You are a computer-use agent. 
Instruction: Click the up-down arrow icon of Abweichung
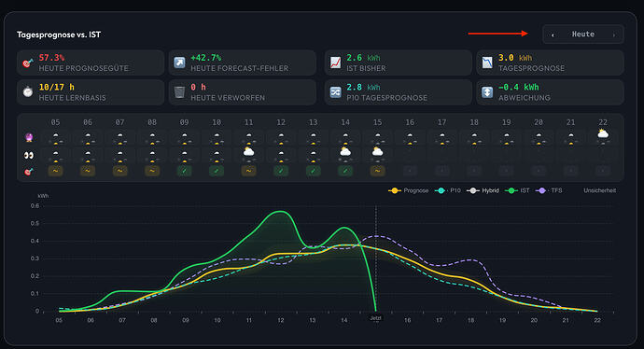[x=487, y=92]
